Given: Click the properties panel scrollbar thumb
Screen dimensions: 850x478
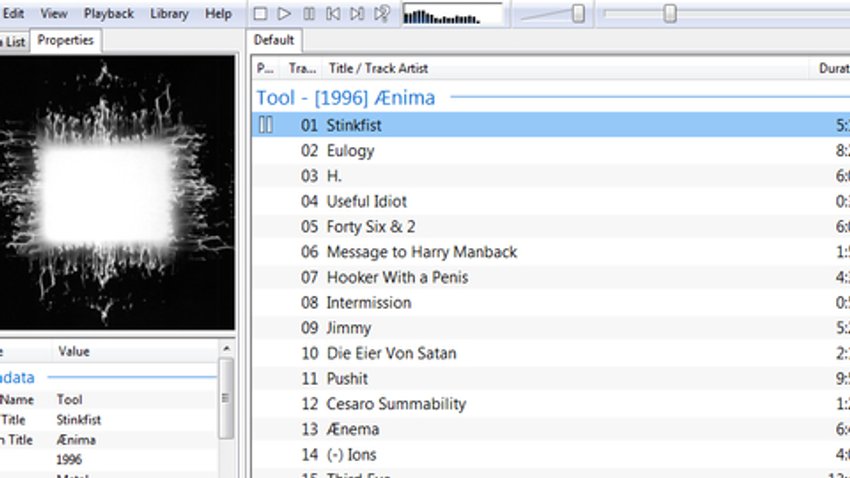Looking at the screenshot, I should coord(227,398).
